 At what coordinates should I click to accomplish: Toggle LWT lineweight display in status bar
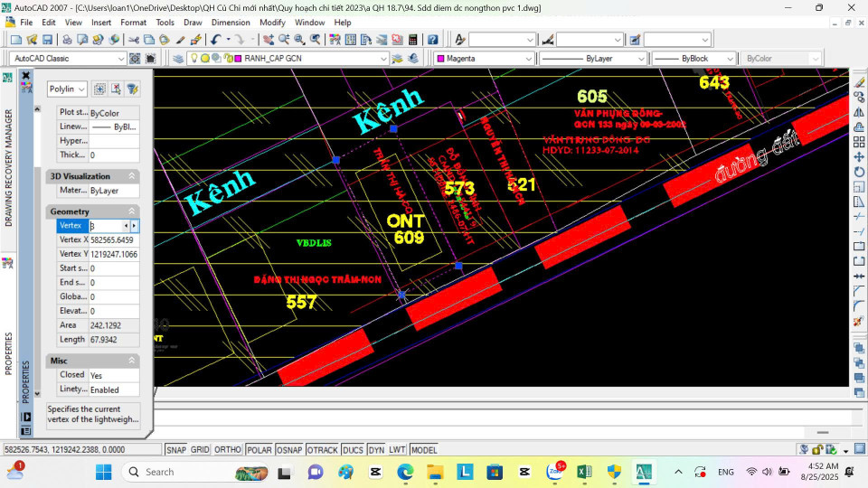(397, 450)
